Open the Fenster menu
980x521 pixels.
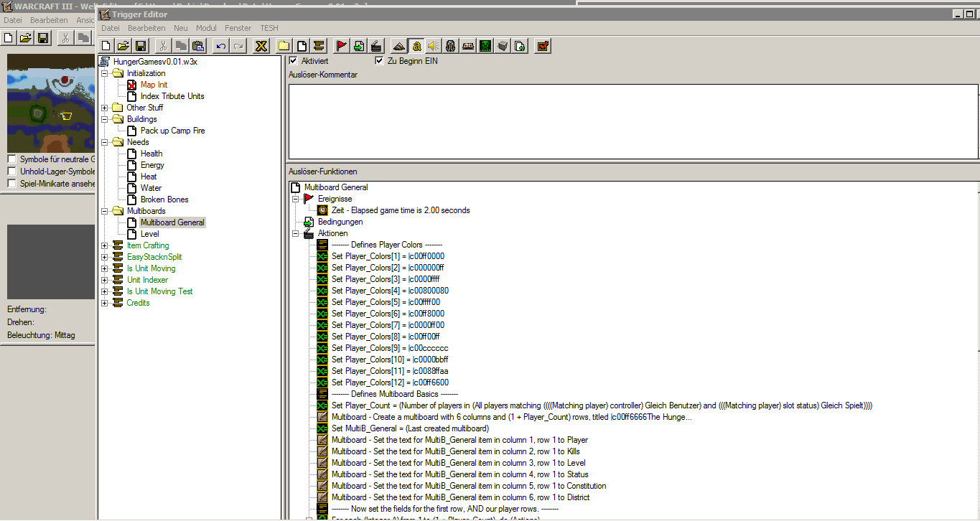tap(238, 28)
